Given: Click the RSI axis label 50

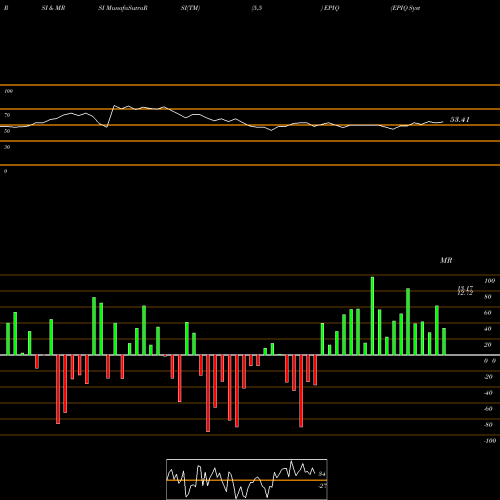Looking at the screenshot, I should pyautogui.click(x=7, y=131).
